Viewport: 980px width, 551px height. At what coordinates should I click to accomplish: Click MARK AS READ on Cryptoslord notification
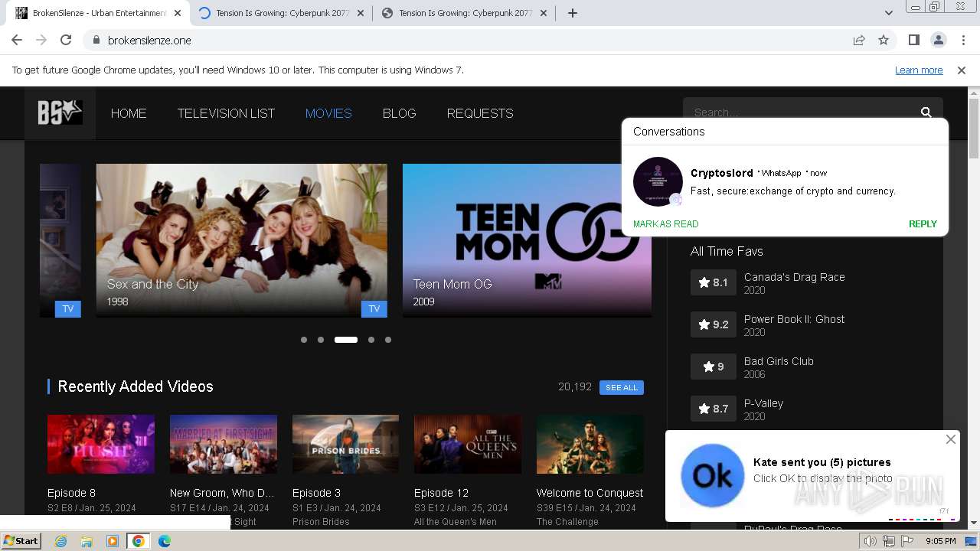(665, 224)
